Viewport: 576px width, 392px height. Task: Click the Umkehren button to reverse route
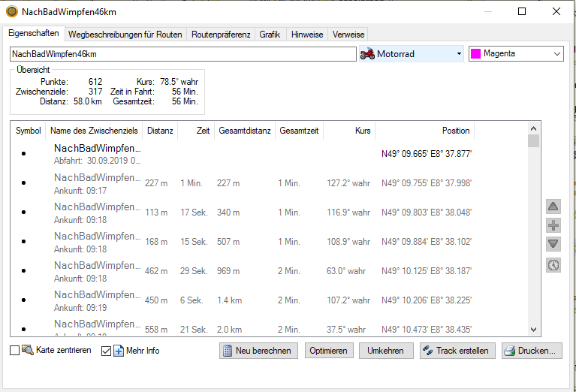[x=386, y=351]
